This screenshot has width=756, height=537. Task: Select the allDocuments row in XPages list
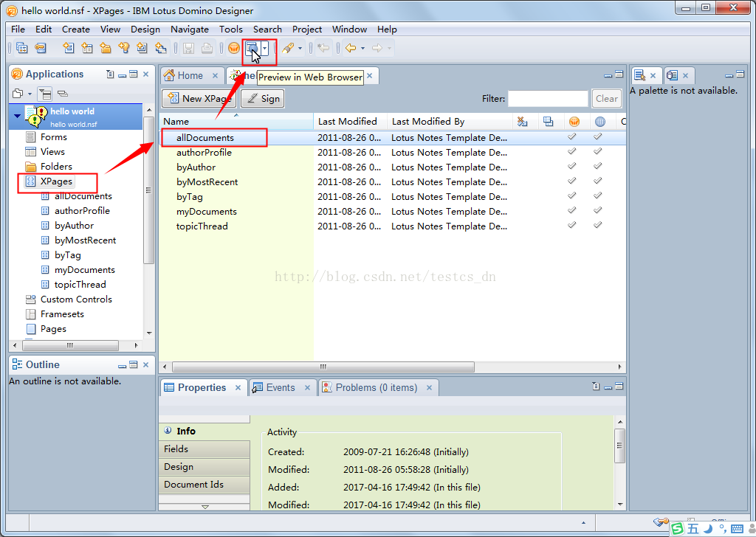point(393,138)
